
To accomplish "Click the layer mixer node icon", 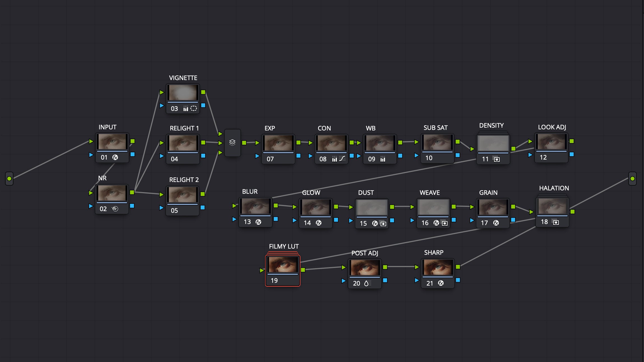I will coord(232,143).
